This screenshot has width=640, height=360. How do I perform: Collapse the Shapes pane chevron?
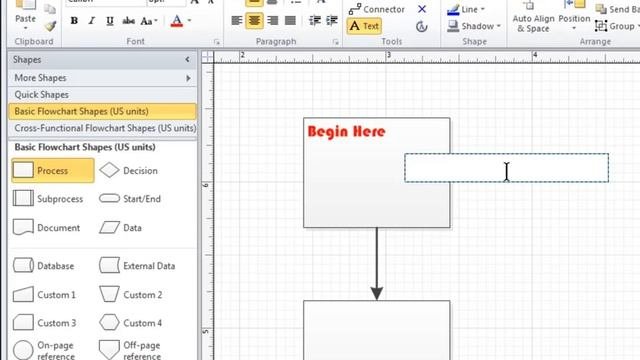tap(187, 60)
